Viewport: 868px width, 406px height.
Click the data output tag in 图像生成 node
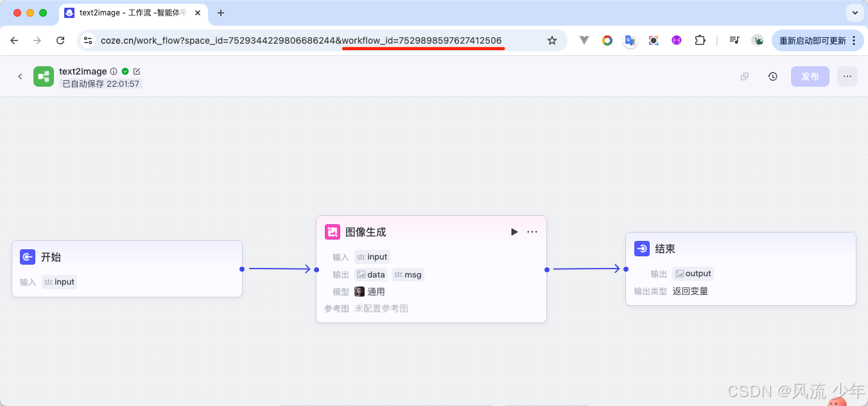click(x=371, y=274)
